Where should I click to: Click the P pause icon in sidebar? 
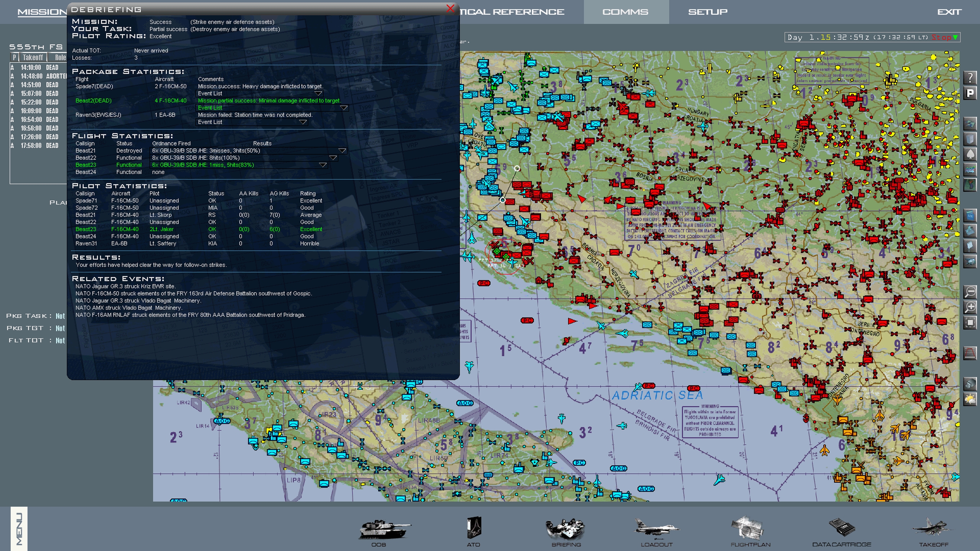point(970,93)
